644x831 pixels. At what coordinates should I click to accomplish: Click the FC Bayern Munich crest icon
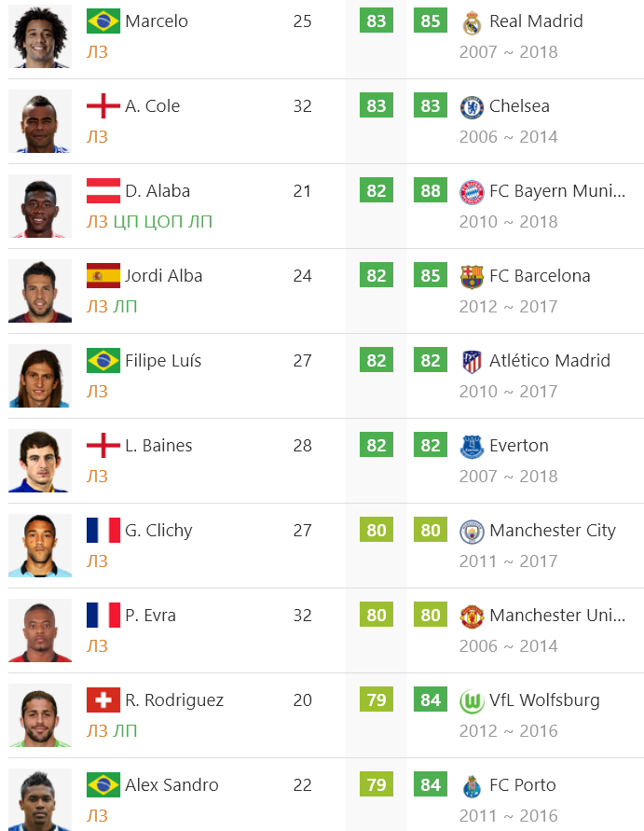coord(472,192)
